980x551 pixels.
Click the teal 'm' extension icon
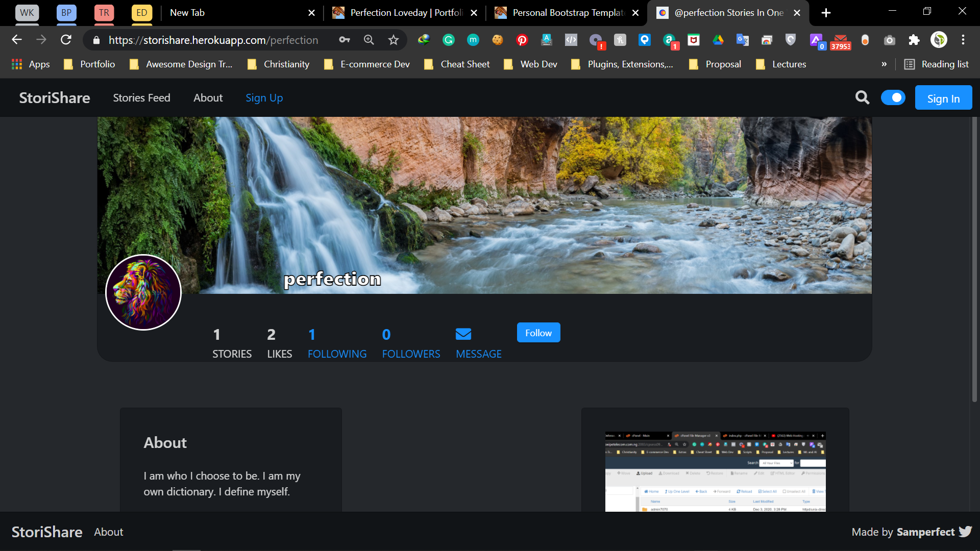pos(473,40)
